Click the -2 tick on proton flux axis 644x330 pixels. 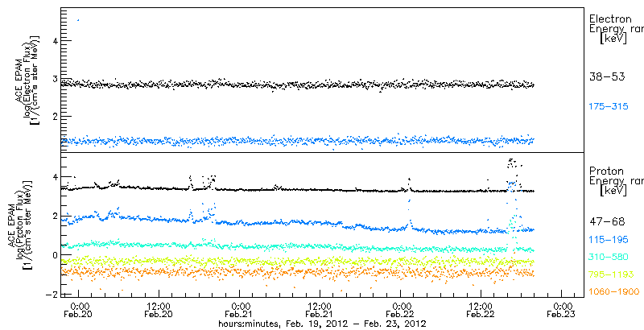pos(52,295)
